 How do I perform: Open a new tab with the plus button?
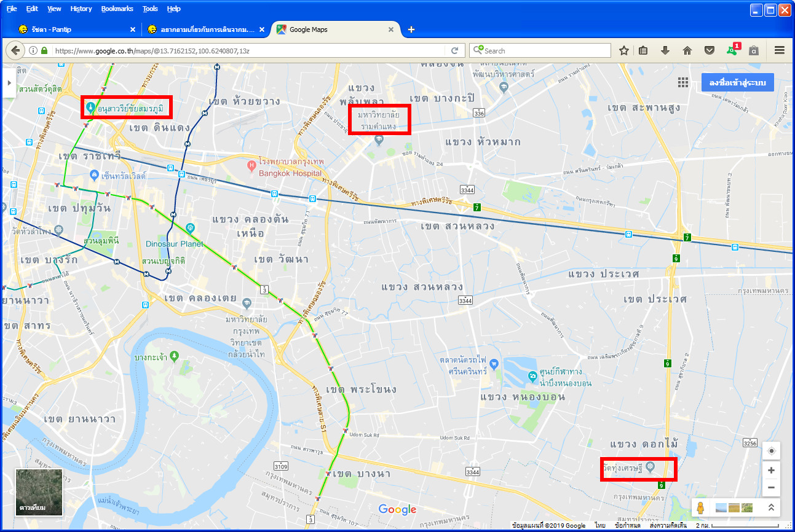[x=411, y=29]
